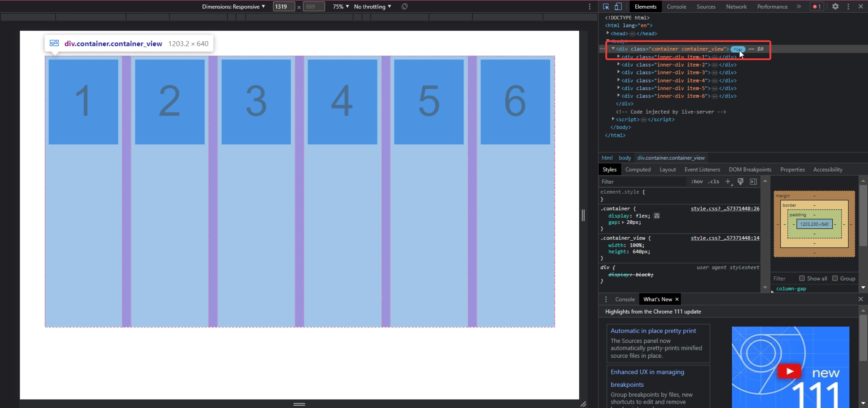Switch to the Performance tab

pyautogui.click(x=772, y=6)
